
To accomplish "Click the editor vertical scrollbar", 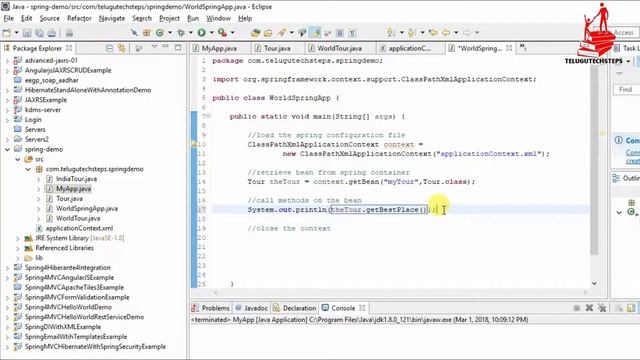I will pyautogui.click(x=594, y=159).
